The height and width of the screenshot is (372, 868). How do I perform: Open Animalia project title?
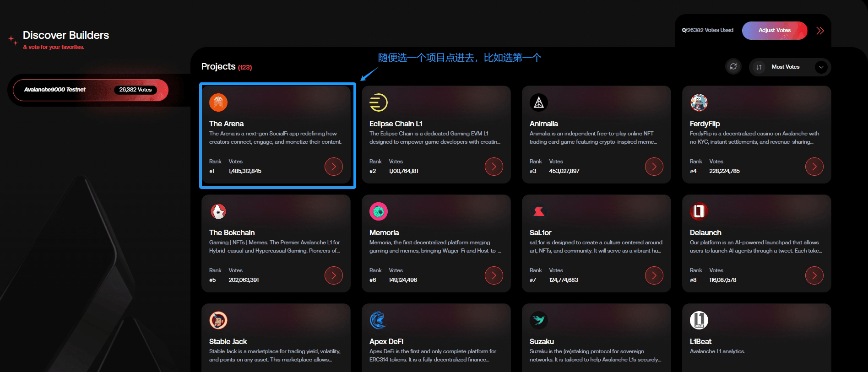pos(543,124)
